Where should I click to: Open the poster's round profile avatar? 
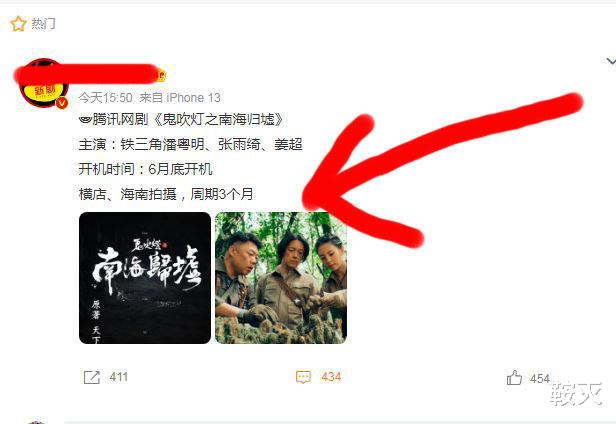[x=44, y=83]
